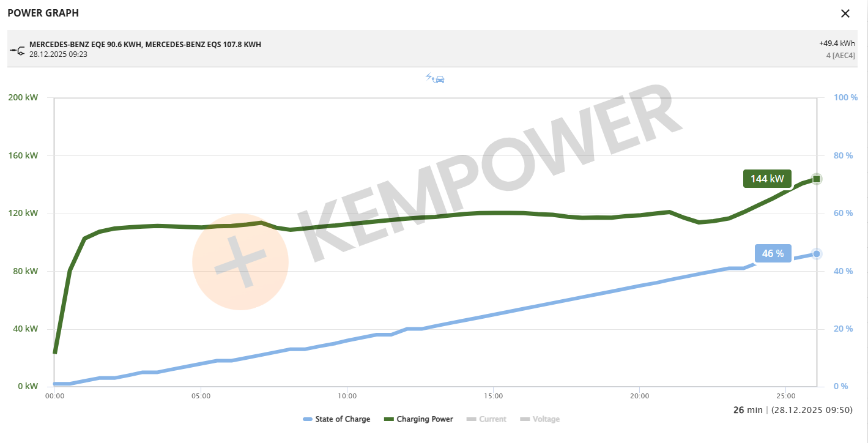Enable the Voltage series in legend
868x443 pixels.
pos(540,419)
